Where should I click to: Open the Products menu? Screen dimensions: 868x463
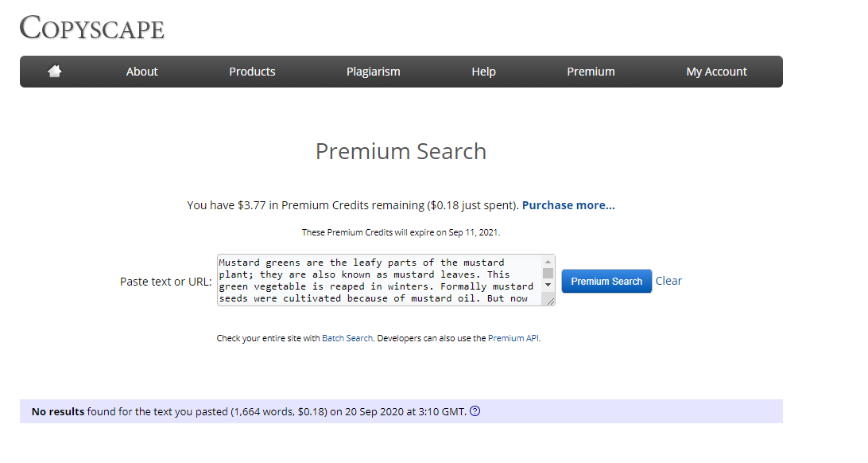252,72
